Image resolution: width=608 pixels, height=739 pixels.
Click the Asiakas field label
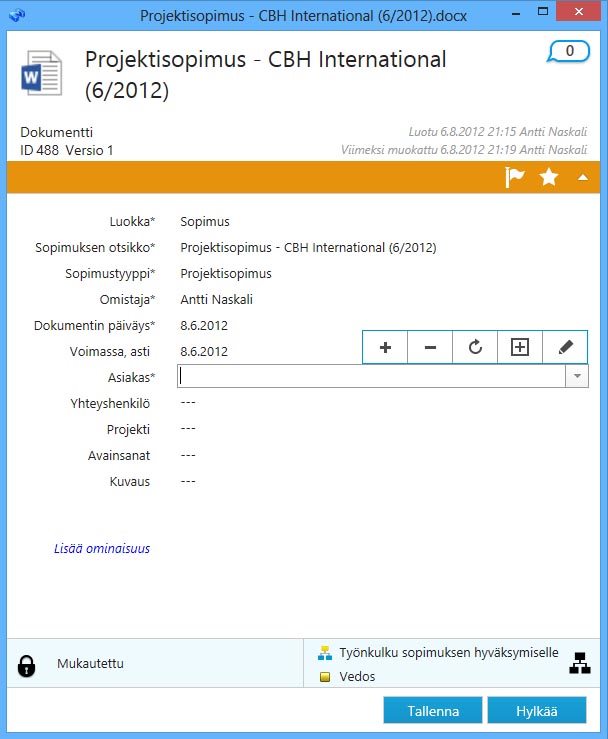coord(131,377)
